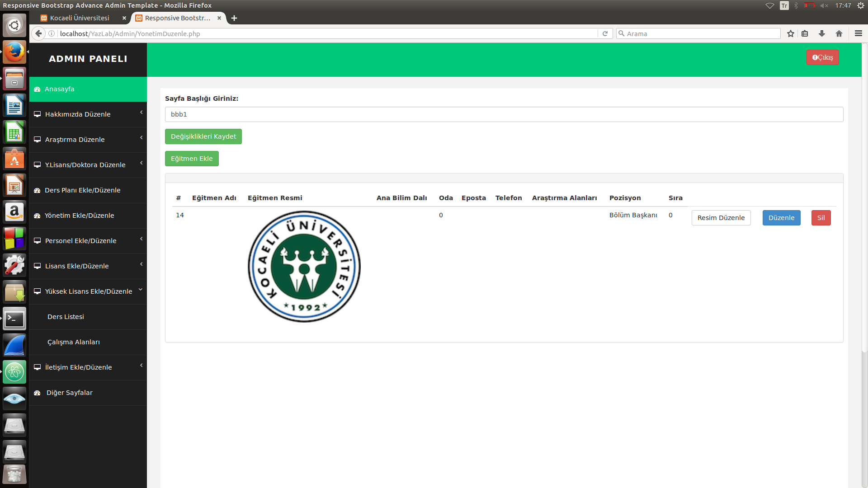Close the Kocaeli Üniversitesi tab
The height and width of the screenshot is (488, 868).
tap(124, 18)
